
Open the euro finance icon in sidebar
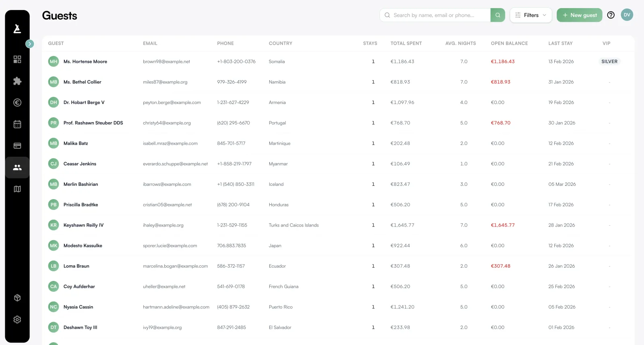click(17, 103)
